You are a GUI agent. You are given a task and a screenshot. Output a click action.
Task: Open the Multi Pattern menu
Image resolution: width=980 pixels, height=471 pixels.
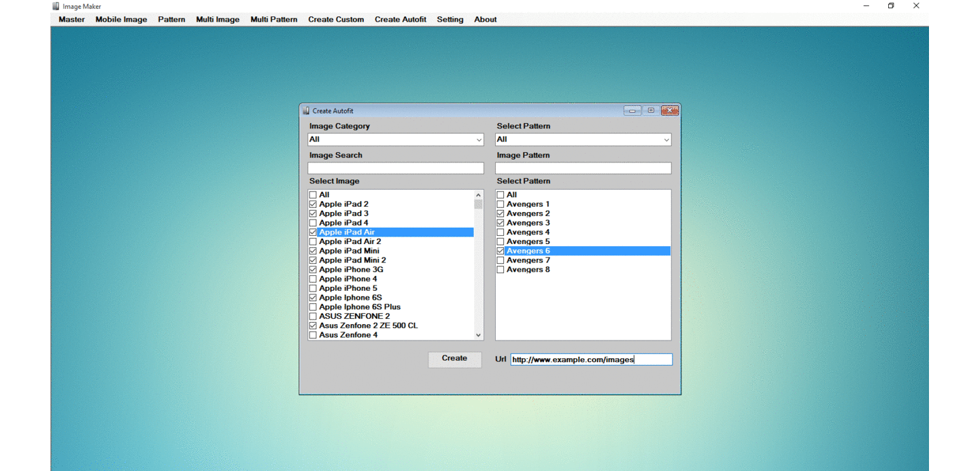(x=273, y=20)
